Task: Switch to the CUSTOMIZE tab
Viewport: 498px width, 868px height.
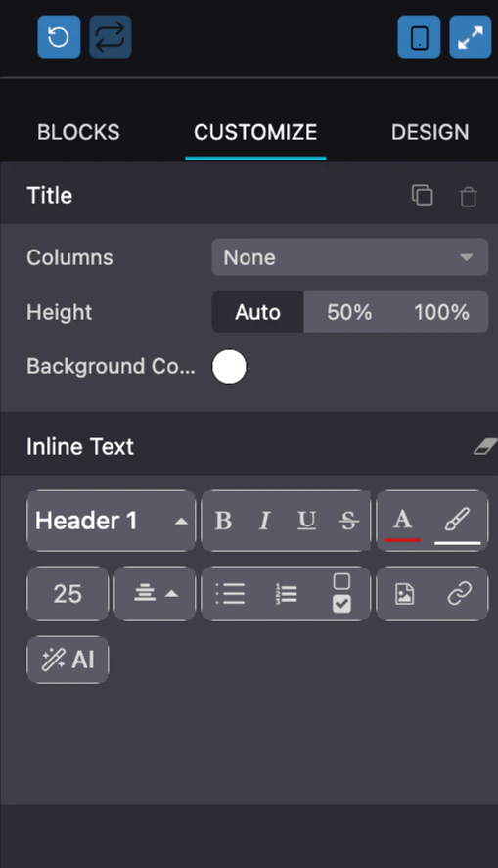Action: [255, 132]
